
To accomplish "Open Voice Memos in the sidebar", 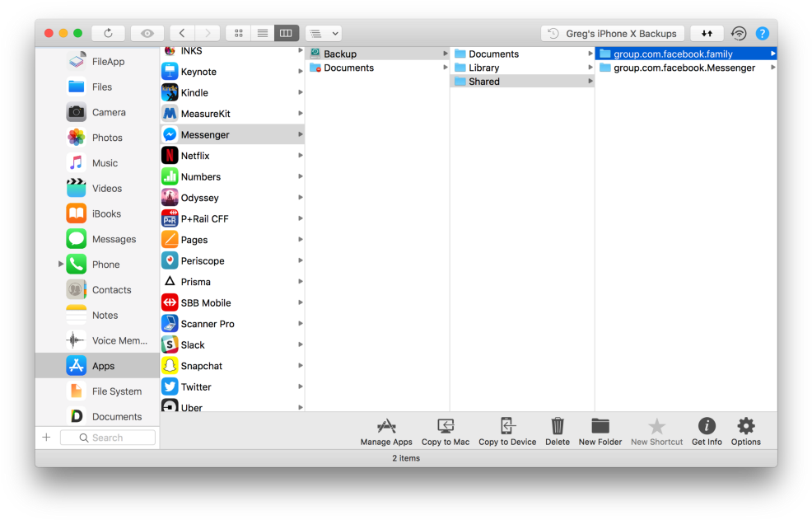I will [x=97, y=340].
